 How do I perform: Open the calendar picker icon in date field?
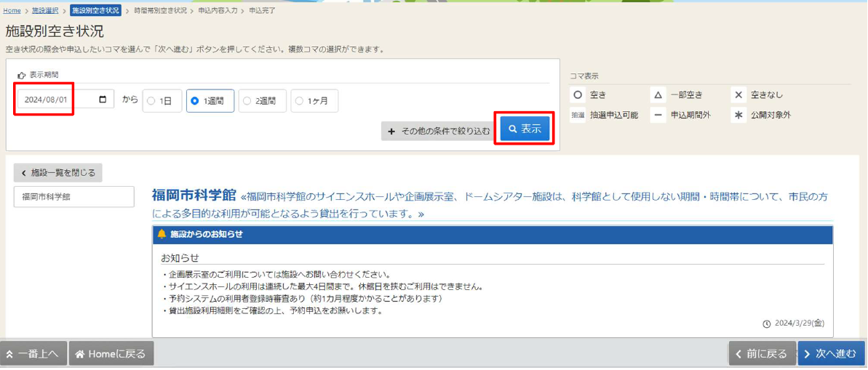point(103,100)
